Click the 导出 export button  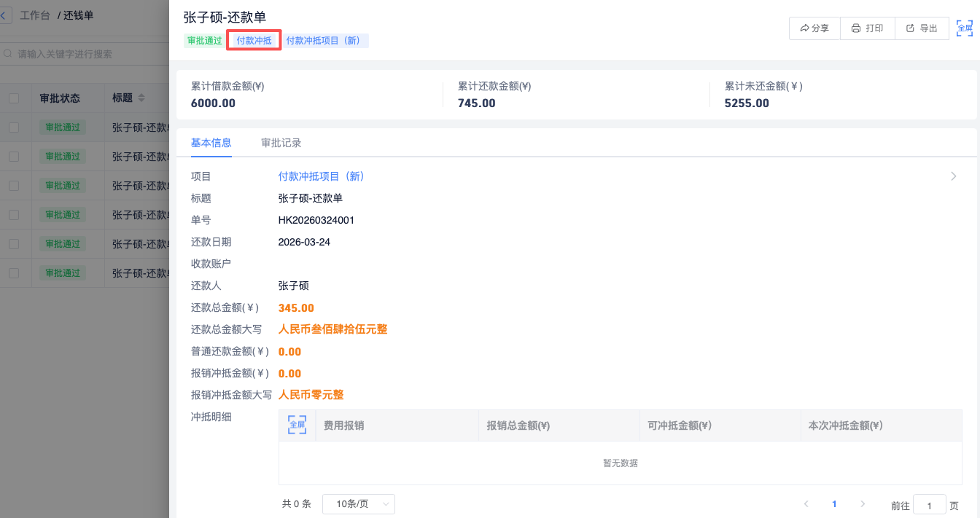tap(922, 28)
